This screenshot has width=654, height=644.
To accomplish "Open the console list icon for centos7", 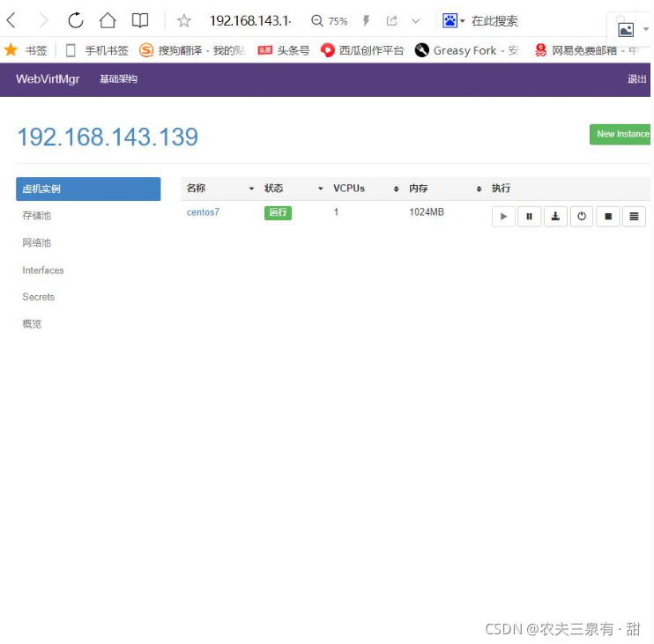I will point(634,217).
